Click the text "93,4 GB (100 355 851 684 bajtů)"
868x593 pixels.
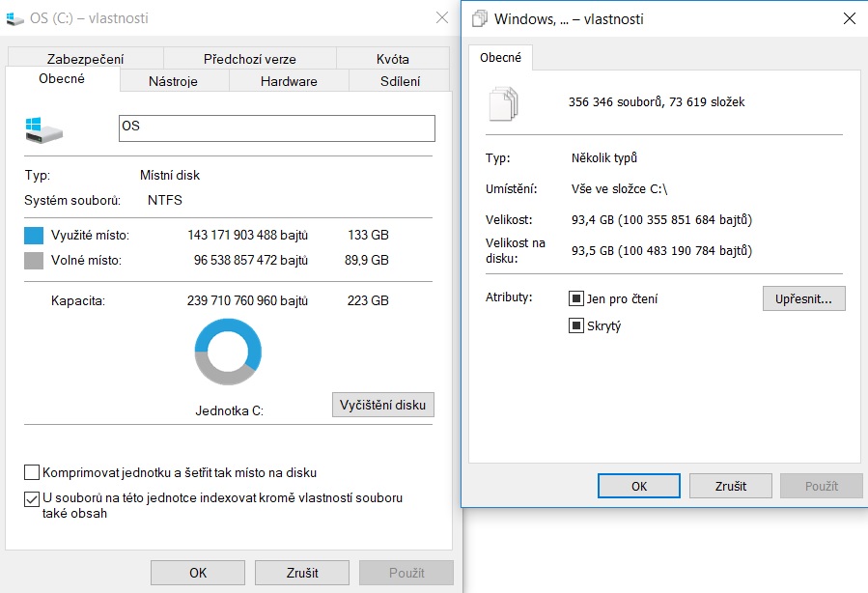(x=661, y=220)
